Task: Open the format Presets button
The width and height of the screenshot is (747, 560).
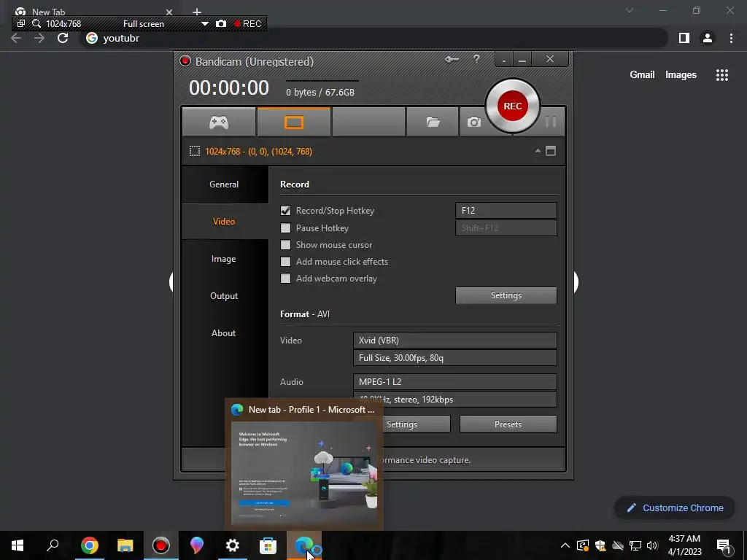Action: click(x=508, y=424)
